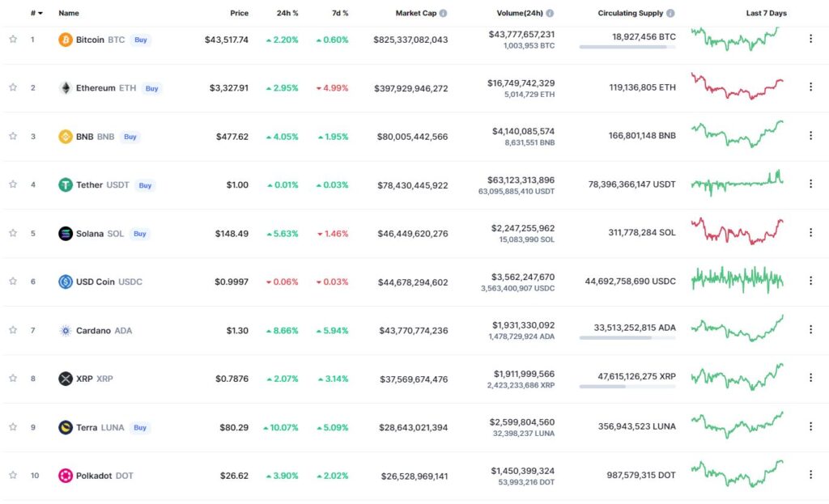Click the Polkadot pink logo icon

pyautogui.click(x=66, y=476)
